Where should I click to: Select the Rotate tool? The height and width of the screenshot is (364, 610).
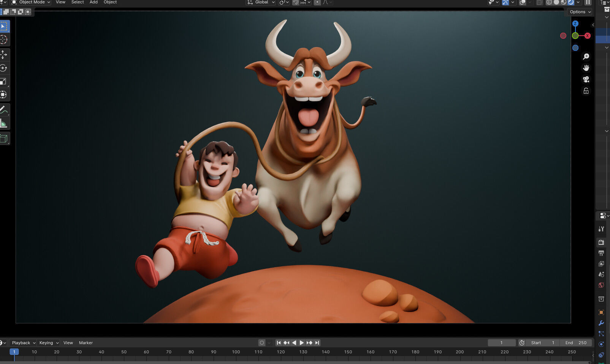[x=4, y=68]
